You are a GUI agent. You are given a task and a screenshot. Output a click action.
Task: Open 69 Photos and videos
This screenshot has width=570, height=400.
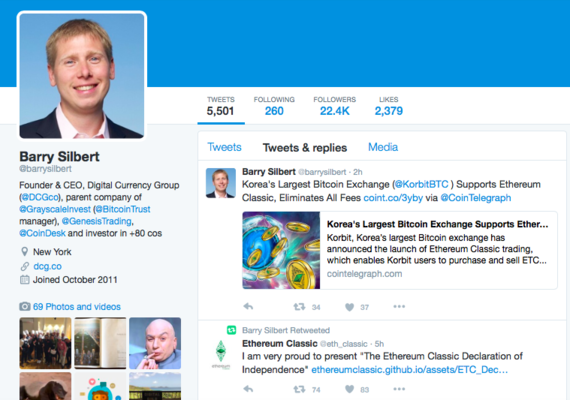coord(77,307)
